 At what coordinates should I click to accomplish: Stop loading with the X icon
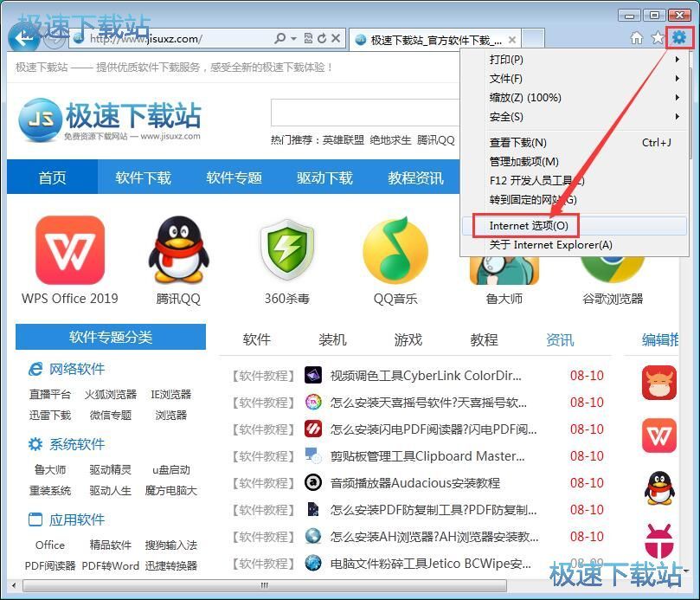336,38
